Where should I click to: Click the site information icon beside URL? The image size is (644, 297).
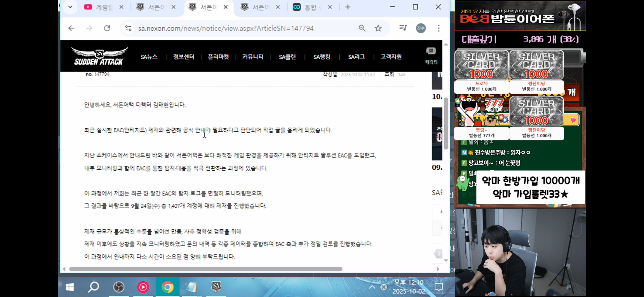pyautogui.click(x=128, y=28)
